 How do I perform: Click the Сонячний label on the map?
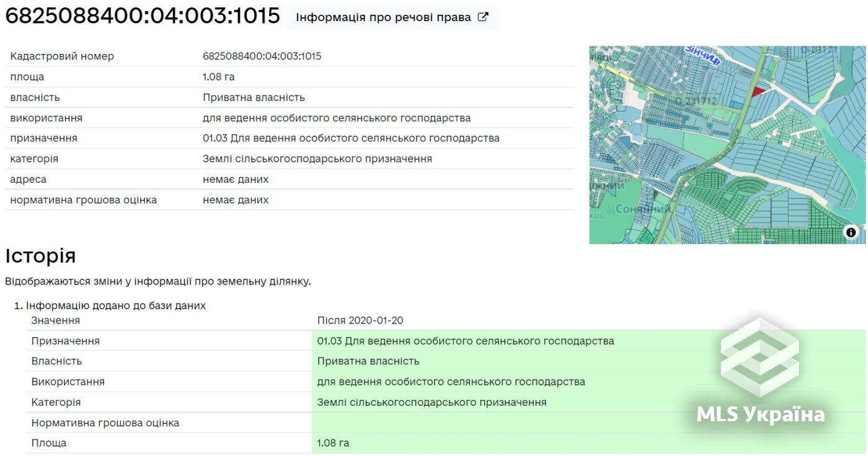click(643, 209)
